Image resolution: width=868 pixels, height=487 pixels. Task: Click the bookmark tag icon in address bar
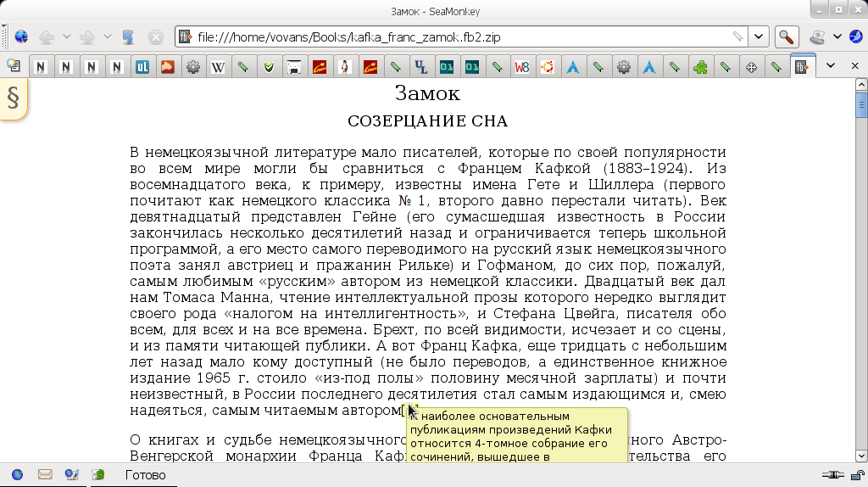click(737, 37)
